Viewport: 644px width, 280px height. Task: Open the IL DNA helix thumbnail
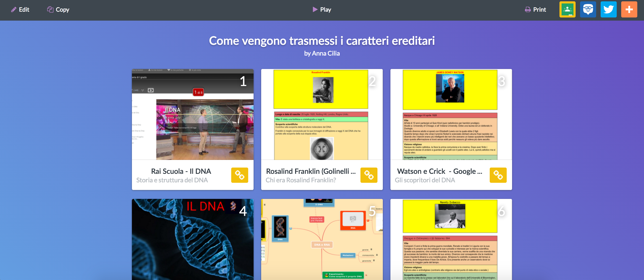point(193,239)
